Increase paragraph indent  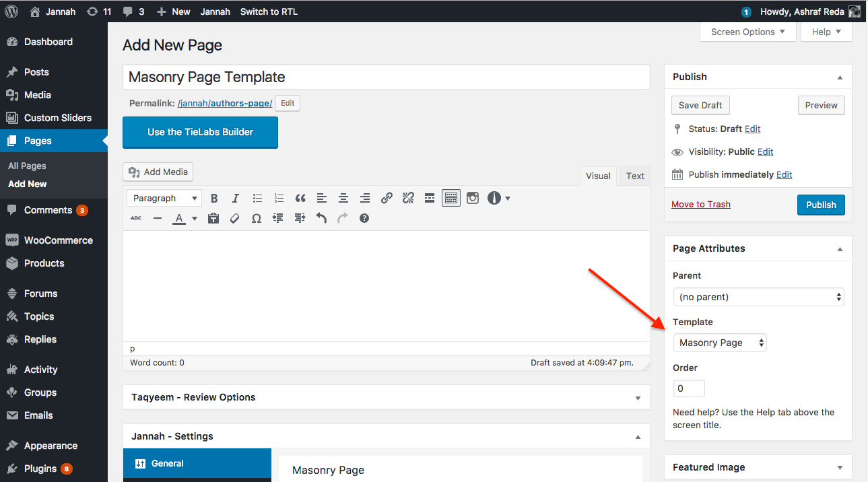[300, 218]
